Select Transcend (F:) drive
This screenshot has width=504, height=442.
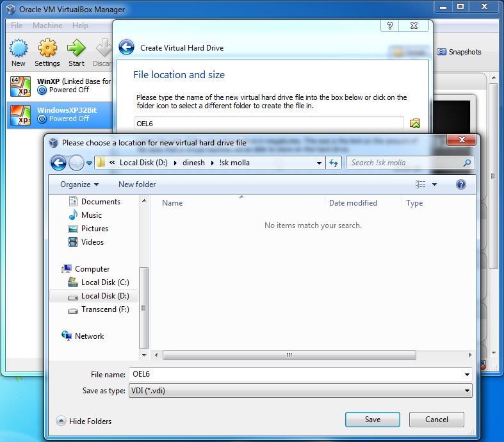(99, 309)
